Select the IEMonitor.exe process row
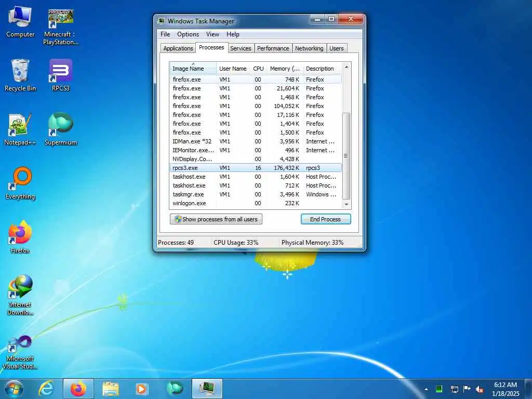The width and height of the screenshot is (532, 399). (x=256, y=150)
